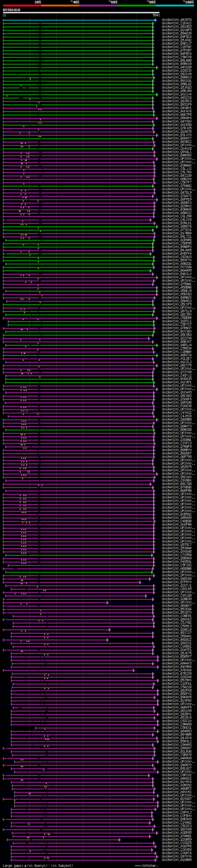
Task: View the UniRef100_B2VUD7 hit
Action: point(177,799)
